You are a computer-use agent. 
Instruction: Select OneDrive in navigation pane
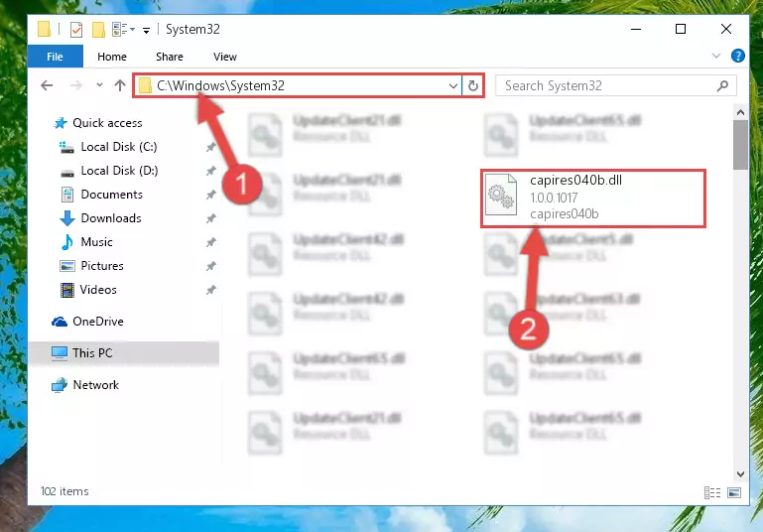pos(98,322)
